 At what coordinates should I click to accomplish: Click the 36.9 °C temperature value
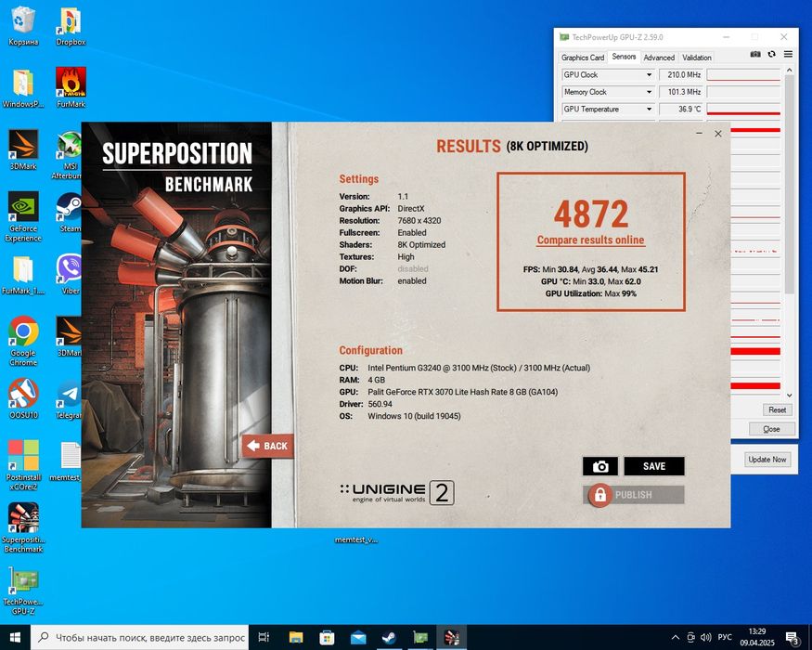click(680, 109)
